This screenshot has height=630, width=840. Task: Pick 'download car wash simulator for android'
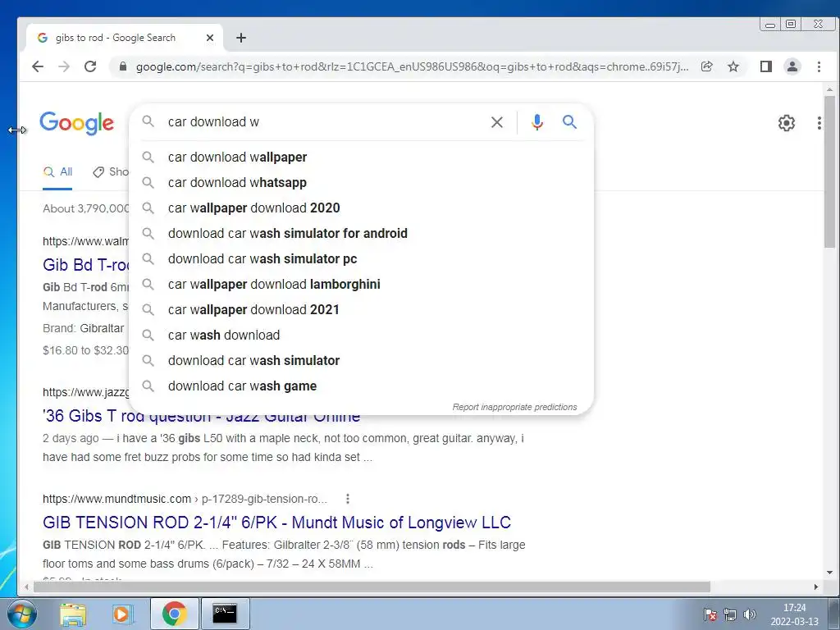click(362, 234)
